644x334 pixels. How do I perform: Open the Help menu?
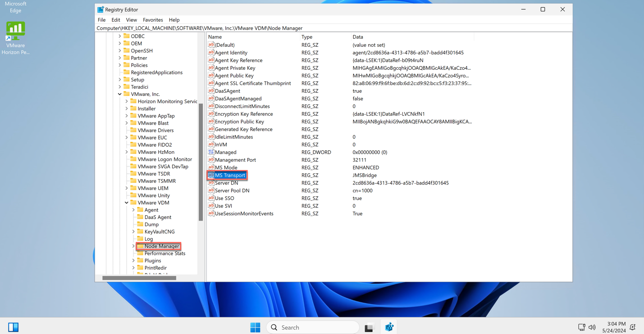pos(174,20)
